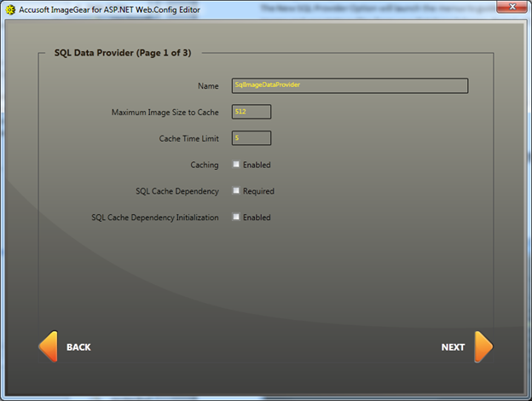Screen dimensions: 532x401
Task: Click Enabled label for SQL Cache Dependency Initialization
Action: pos(257,218)
